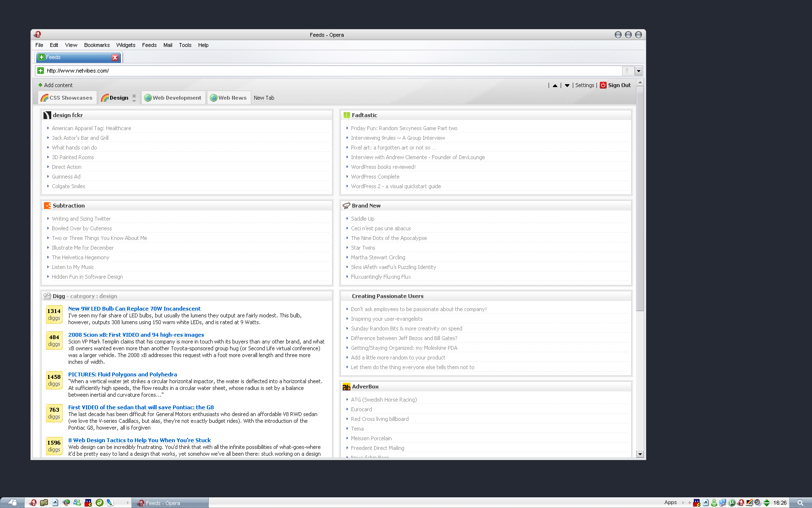The width and height of the screenshot is (812, 508).
Task: Click the network computers icon in the system tray
Action: 723,503
